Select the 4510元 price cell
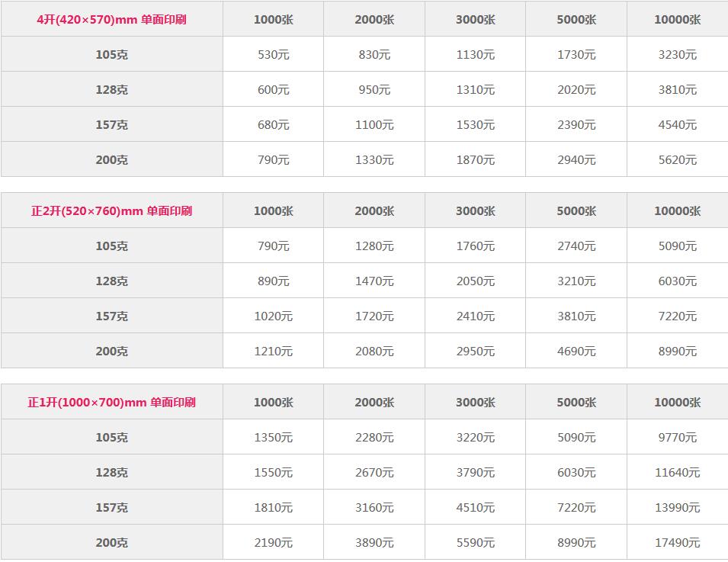The image size is (728, 562). 476,508
